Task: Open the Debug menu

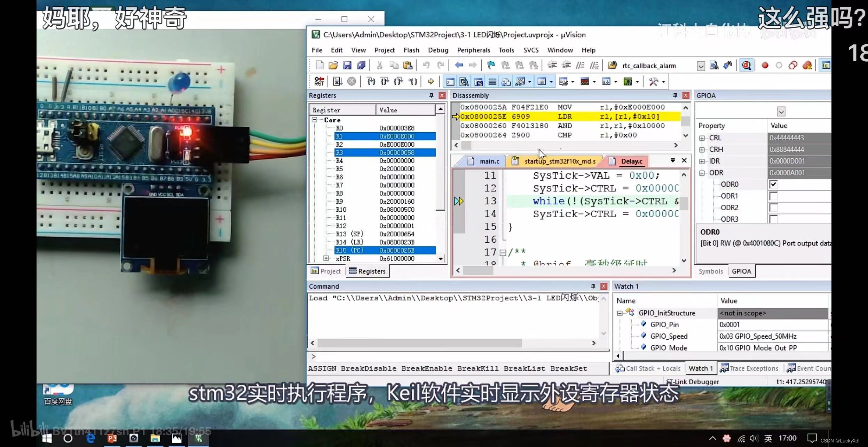Action: coord(438,49)
